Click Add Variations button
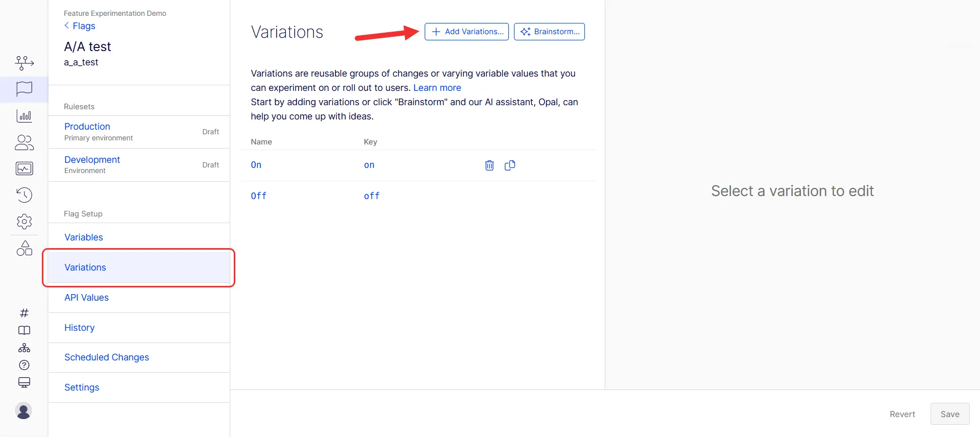This screenshot has width=980, height=437. point(467,32)
